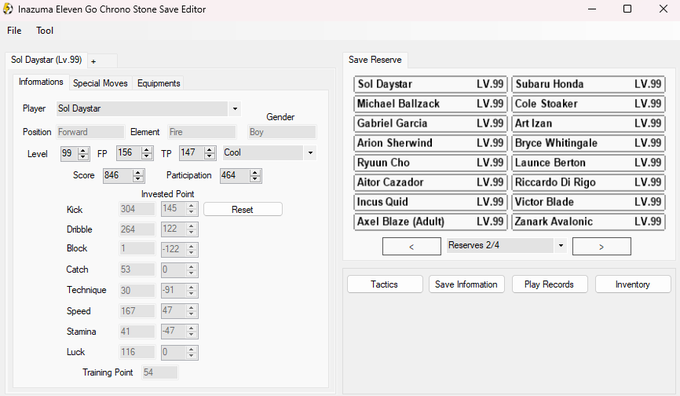Image resolution: width=680 pixels, height=396 pixels.
Task: Select reserve player Cole Stoaker
Action: 588,104
